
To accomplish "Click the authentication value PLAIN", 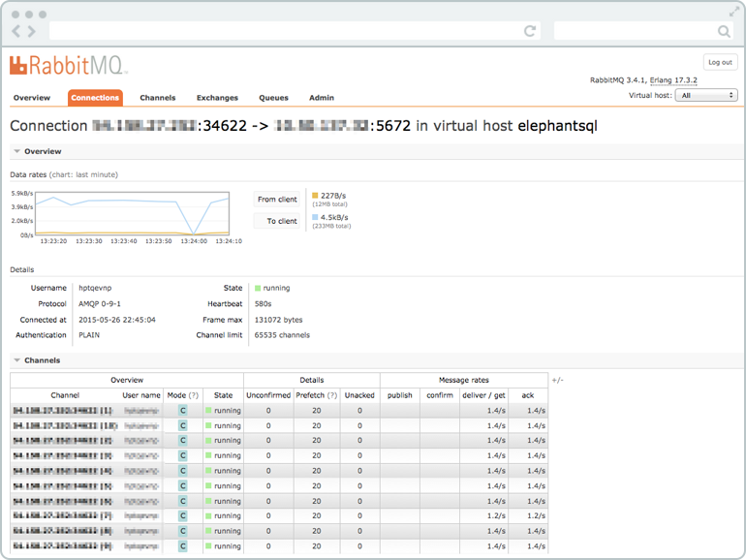I will click(89, 335).
